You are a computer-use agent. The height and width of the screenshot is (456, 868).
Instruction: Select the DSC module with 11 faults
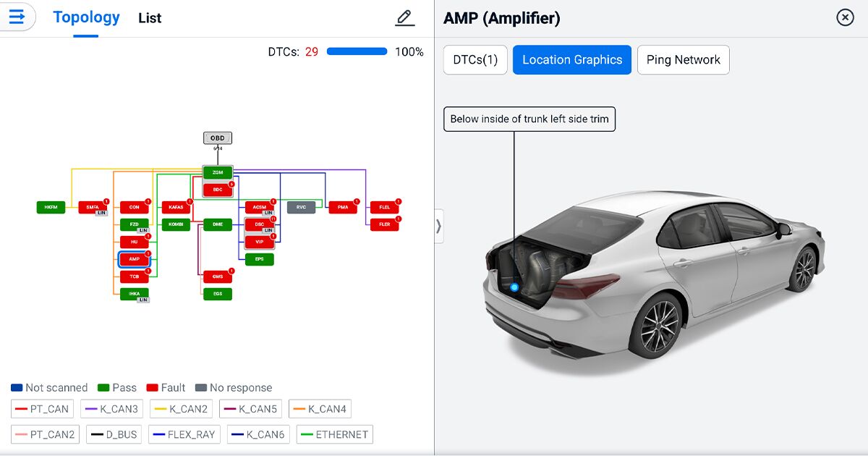259,224
